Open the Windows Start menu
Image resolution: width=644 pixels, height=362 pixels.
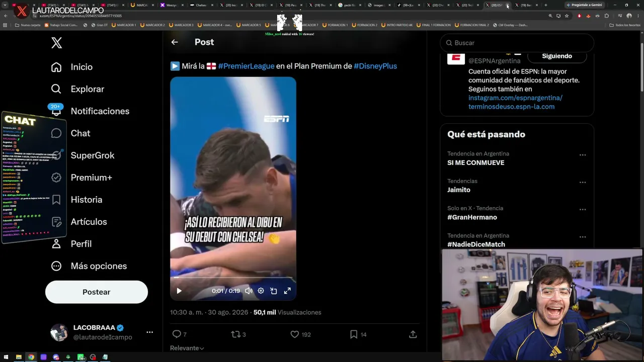pyautogui.click(x=6, y=357)
